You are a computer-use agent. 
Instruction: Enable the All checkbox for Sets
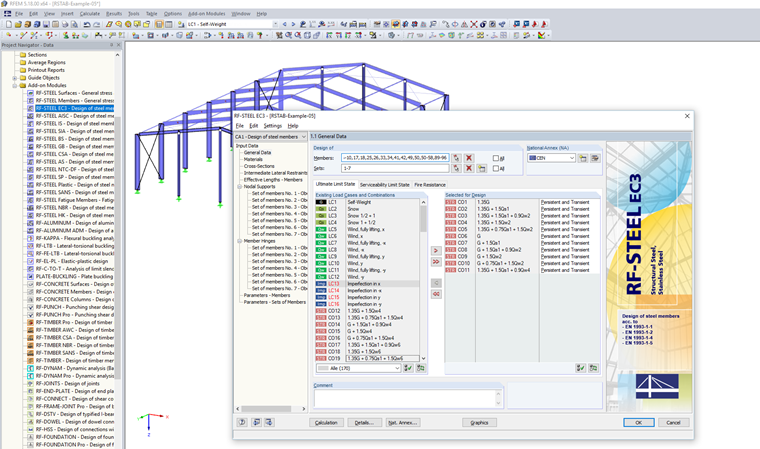pyautogui.click(x=495, y=169)
